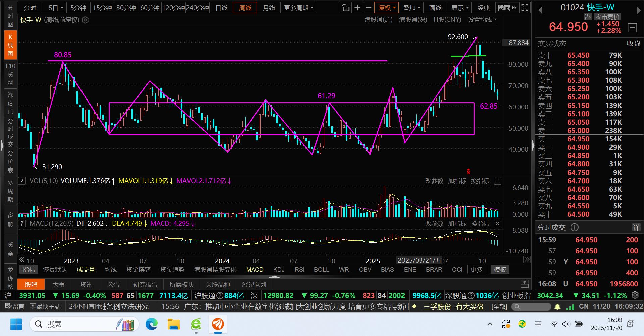
Task: Zoom in chart with the plus icon
Action: click(357, 8)
